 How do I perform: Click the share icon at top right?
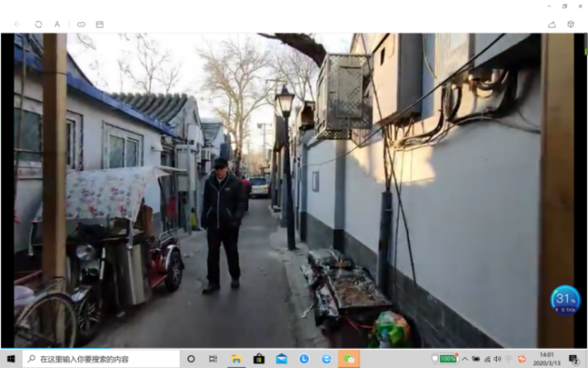(551, 24)
